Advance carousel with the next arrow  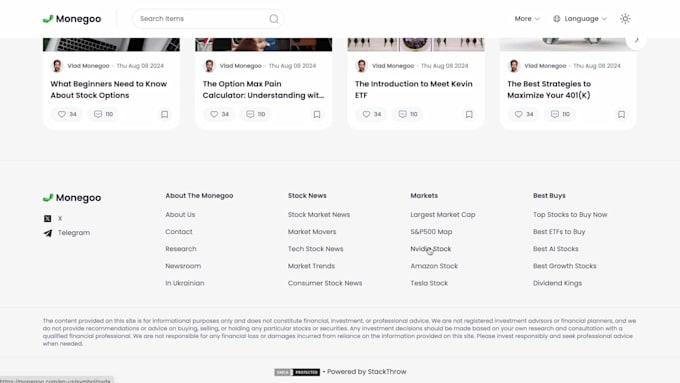636,40
